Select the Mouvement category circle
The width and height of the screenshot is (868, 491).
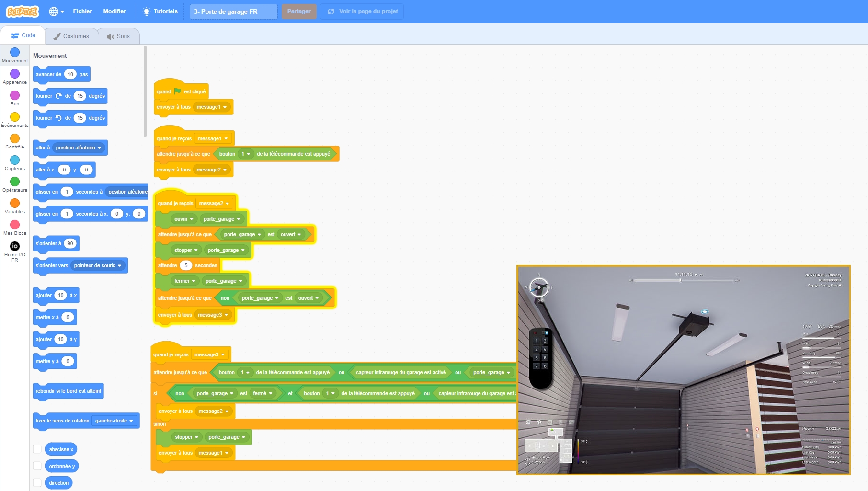(x=15, y=52)
